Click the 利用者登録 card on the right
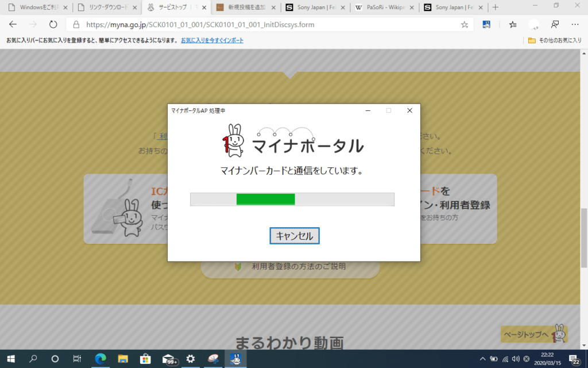588x368 pixels. tap(459, 209)
